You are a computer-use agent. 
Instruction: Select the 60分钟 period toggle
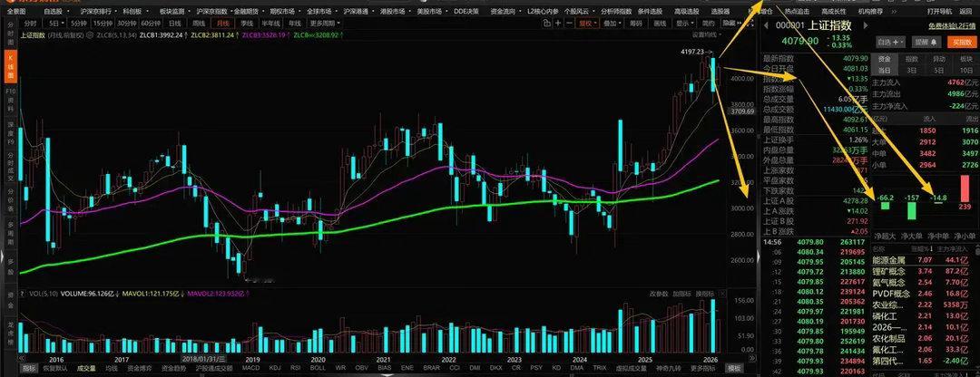coord(151,23)
